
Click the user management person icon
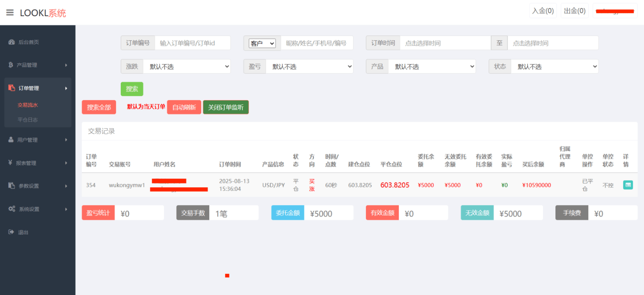[x=11, y=140]
